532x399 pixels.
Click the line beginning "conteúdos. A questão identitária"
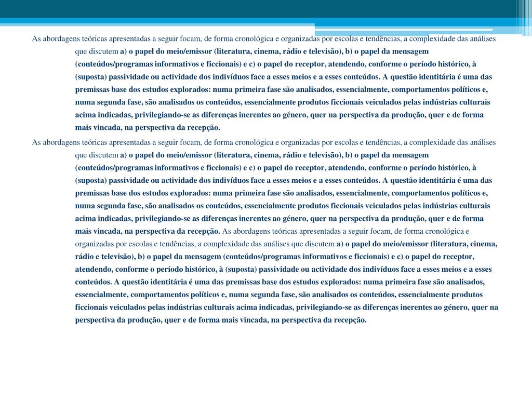[280, 282]
